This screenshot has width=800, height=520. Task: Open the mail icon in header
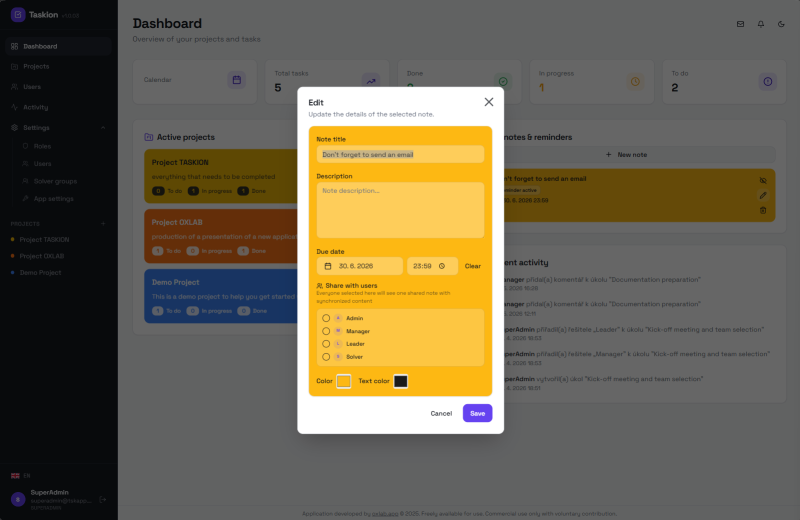pos(740,24)
